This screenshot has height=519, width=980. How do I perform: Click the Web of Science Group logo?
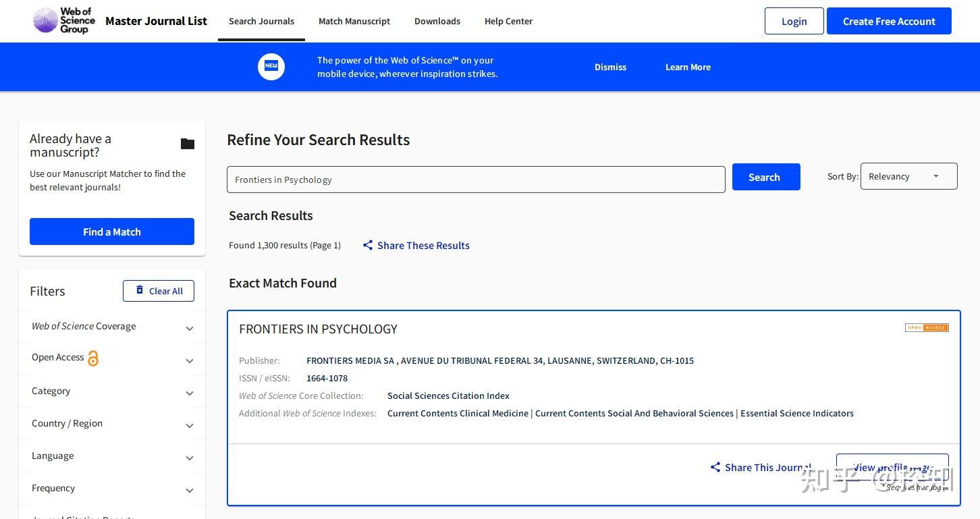pyautogui.click(x=63, y=20)
